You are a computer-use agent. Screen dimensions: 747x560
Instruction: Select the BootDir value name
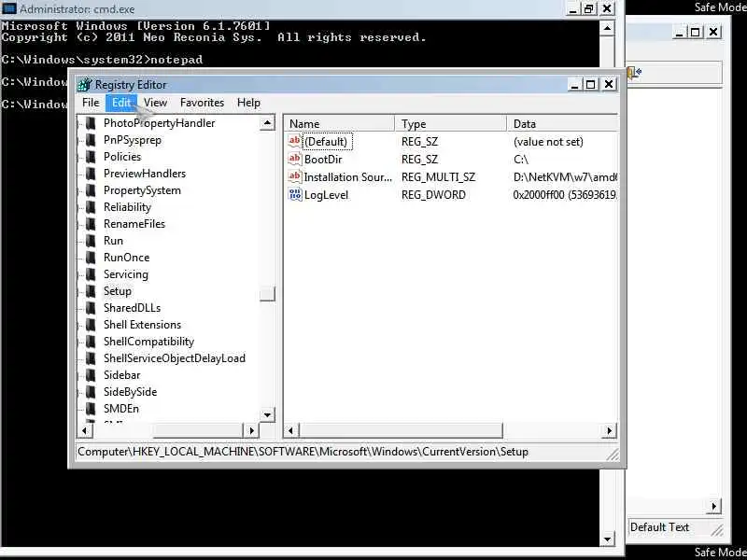coord(323,159)
